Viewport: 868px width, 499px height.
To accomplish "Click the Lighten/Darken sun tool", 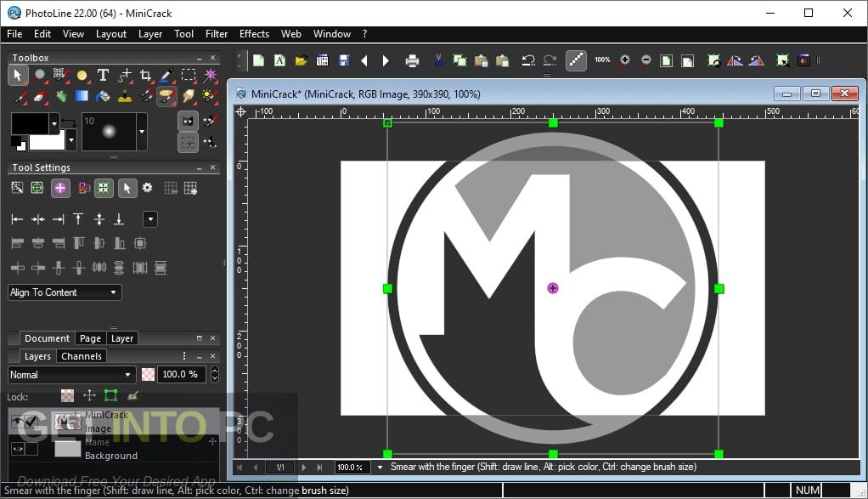I will pyautogui.click(x=209, y=96).
